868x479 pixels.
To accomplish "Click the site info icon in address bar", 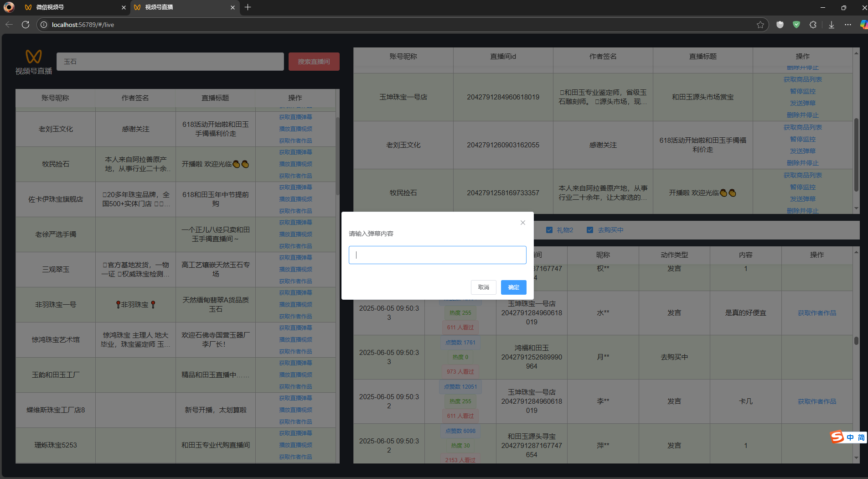I will pos(44,25).
